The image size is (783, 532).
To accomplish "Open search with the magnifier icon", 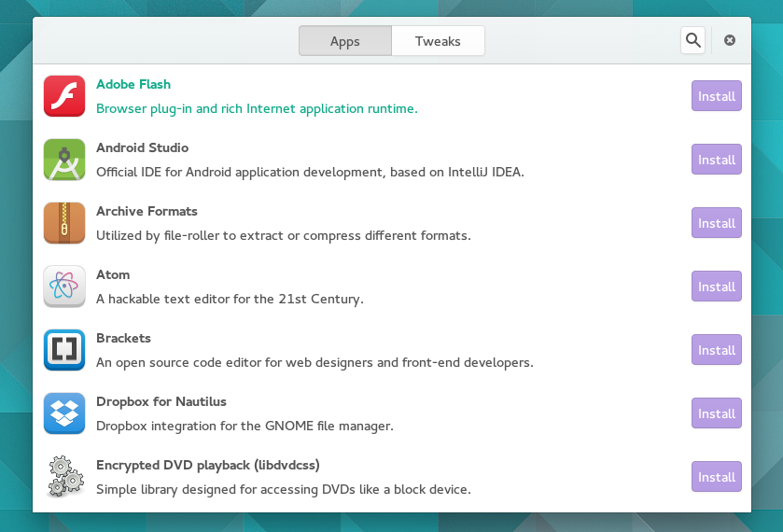I will coord(692,40).
